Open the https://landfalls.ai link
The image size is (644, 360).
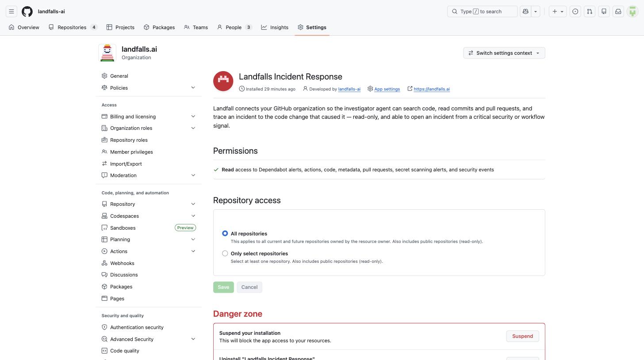[432, 89]
